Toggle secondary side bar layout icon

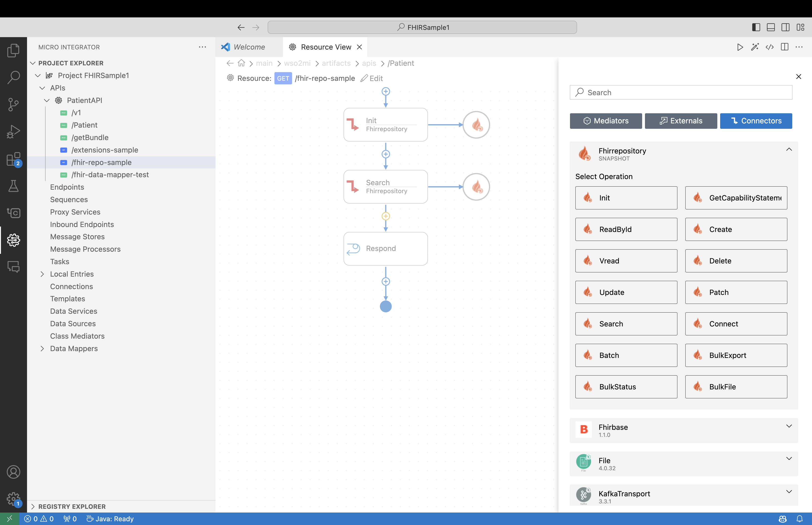click(x=785, y=27)
